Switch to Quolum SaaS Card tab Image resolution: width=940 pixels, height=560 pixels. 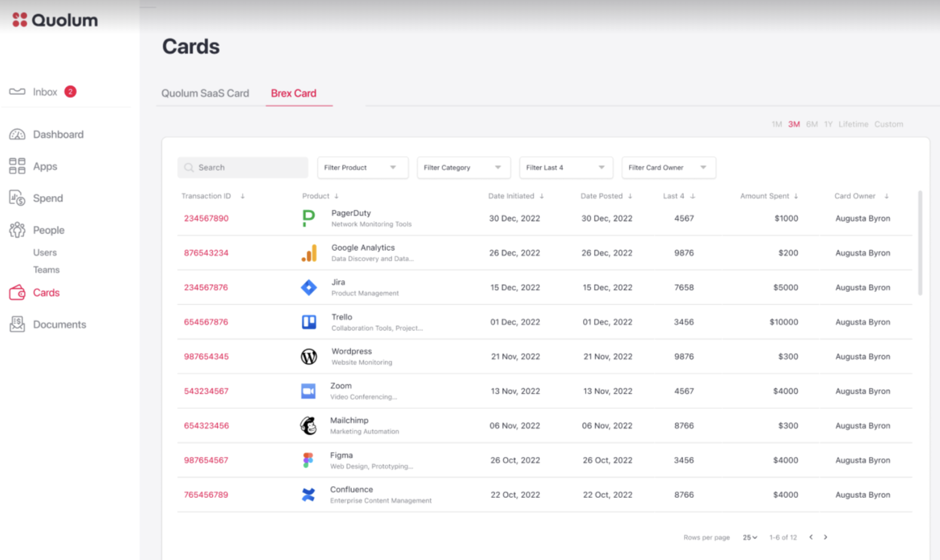(x=205, y=93)
